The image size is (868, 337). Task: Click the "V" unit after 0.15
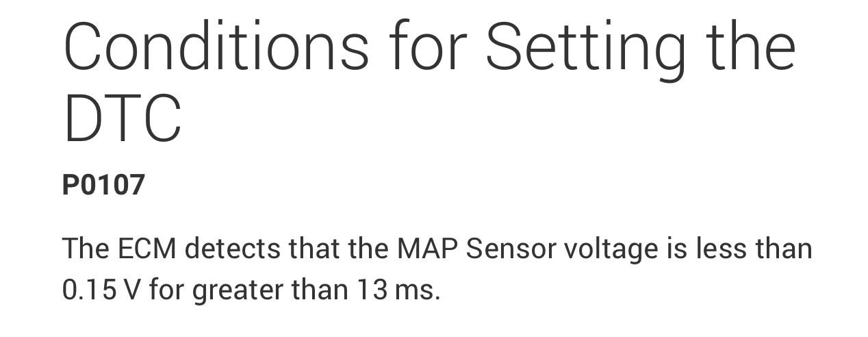point(131,290)
